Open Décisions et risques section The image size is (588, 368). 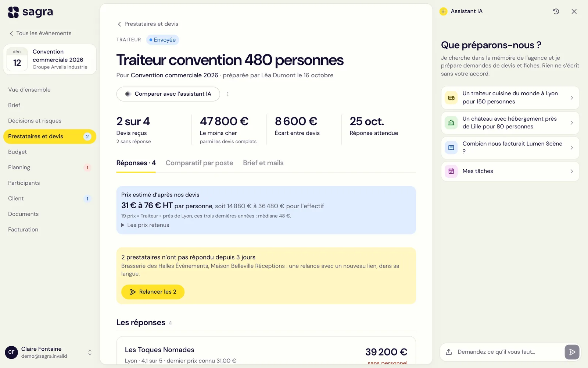pos(50,121)
